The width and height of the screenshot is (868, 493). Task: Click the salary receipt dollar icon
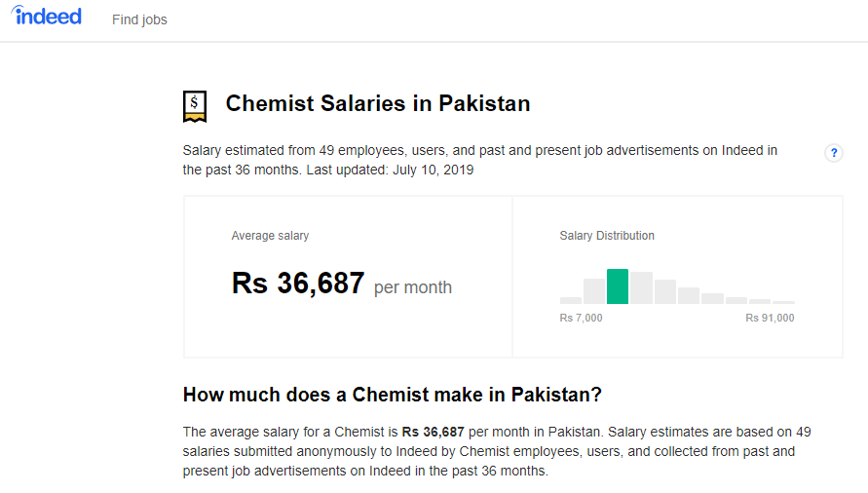pos(195,105)
